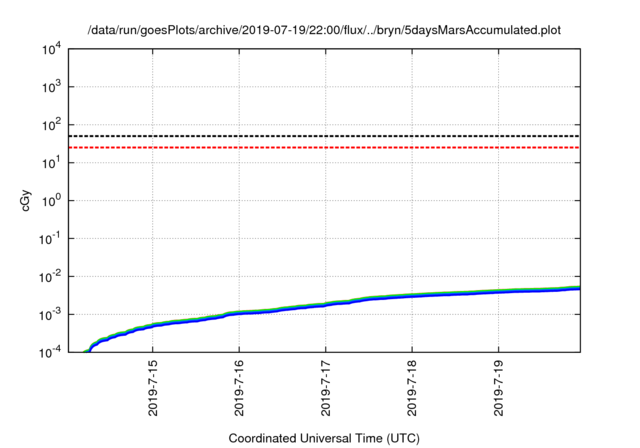Click the cGy y-axis label

tap(25, 201)
